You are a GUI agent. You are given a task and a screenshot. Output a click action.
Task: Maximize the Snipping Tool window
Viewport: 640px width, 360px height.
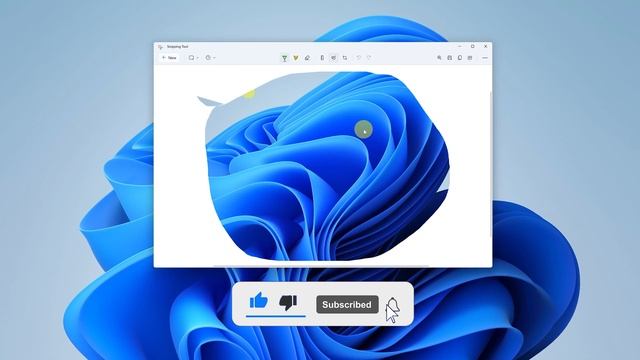tap(473, 47)
